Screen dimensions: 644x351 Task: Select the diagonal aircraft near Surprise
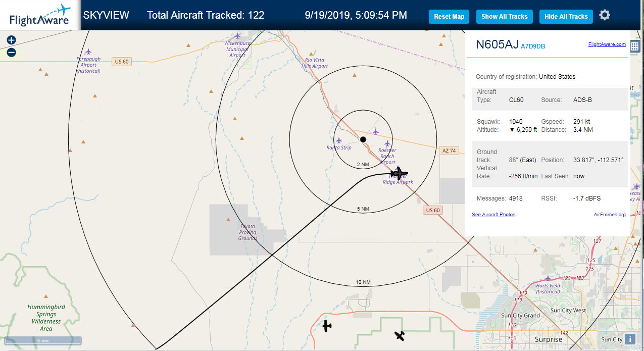400,335
